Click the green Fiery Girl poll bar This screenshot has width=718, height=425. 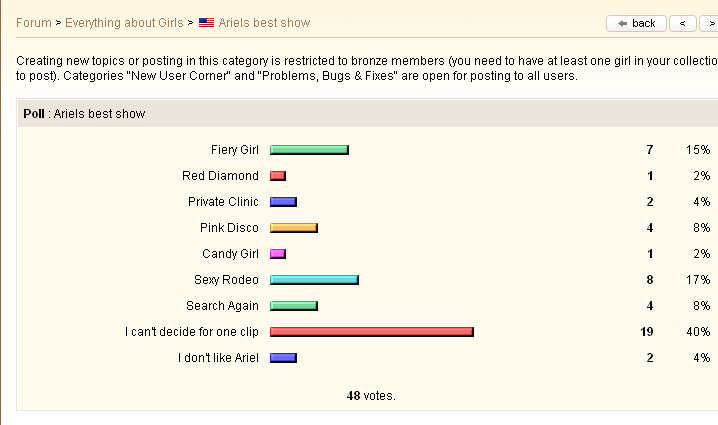309,150
